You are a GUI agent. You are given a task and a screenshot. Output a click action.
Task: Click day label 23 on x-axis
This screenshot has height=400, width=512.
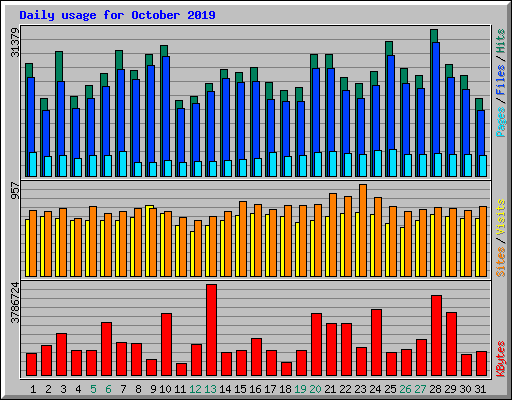(x=360, y=389)
